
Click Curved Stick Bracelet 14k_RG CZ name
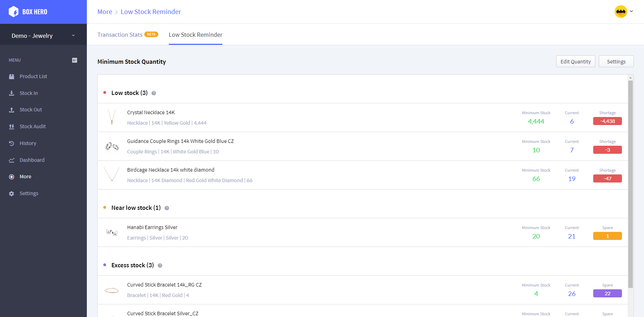click(164, 285)
